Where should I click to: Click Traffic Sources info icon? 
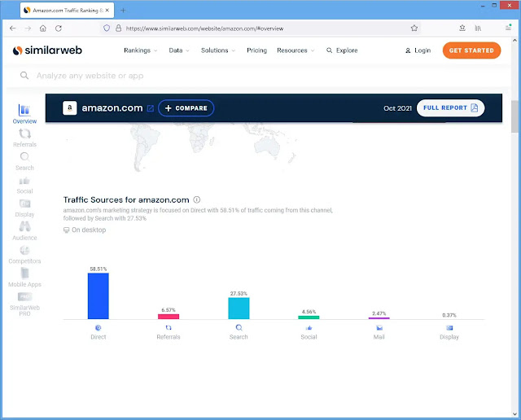(x=197, y=199)
